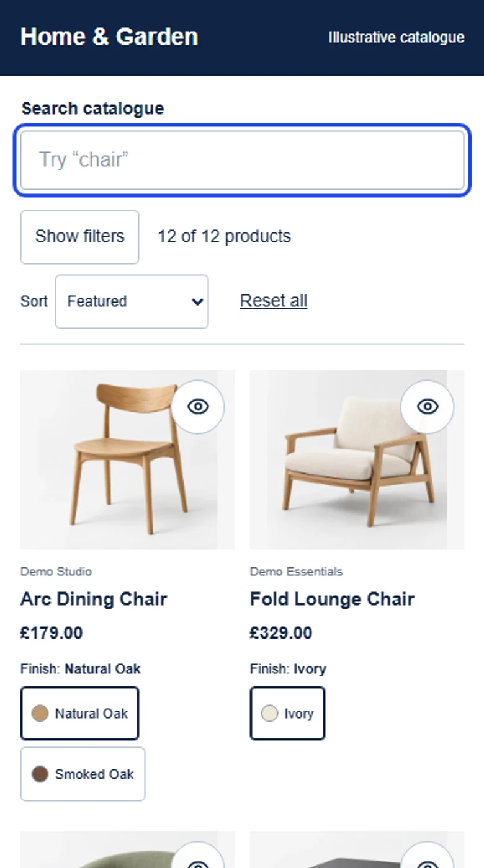The width and height of the screenshot is (484, 868).
Task: Click Natural Oak color swatch circle
Action: point(40,713)
